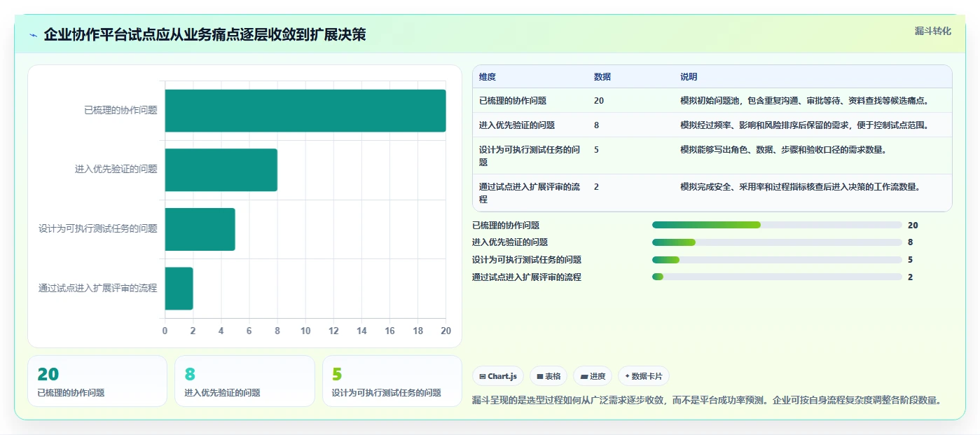Click chart axis label 已梳理的协作问题
This screenshot has height=435, width=980.
coord(120,110)
